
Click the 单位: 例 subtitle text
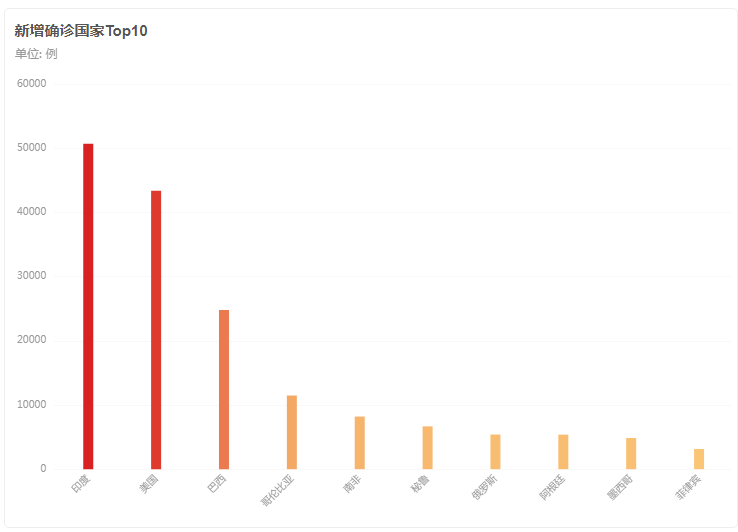click(36, 54)
